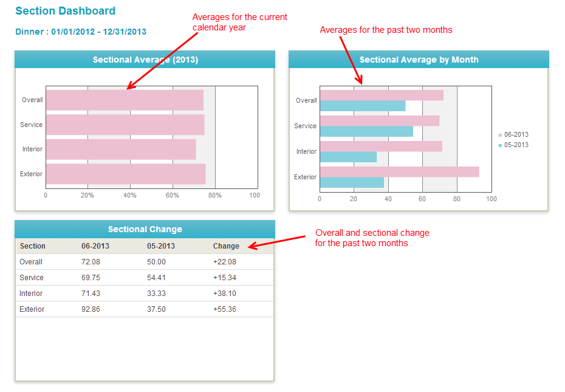This screenshot has height=392, width=565.
Task: Click the blue 05-2013 Service bar in monthly chart
Action: [x=366, y=132]
